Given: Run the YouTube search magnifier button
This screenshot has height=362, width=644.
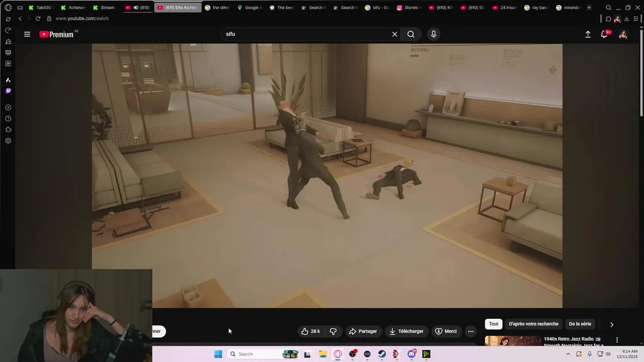Looking at the screenshot, I should (x=411, y=34).
